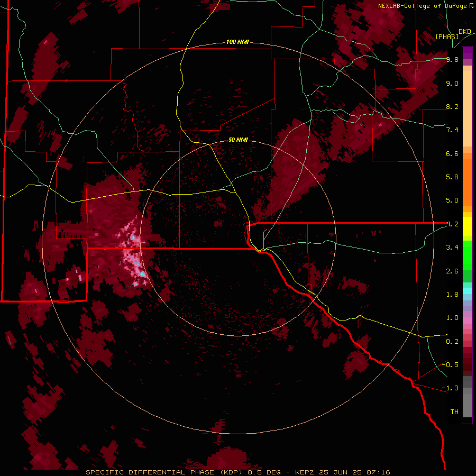Screen dimensions: 476x476
Task: Click the 9.8 value on the scale
Action: (452, 59)
